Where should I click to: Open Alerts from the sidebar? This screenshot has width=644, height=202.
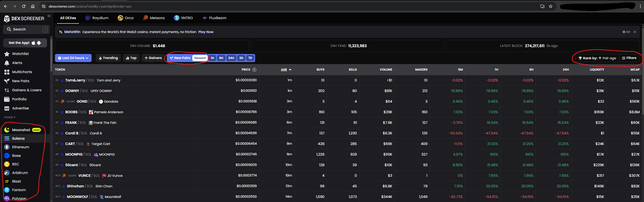13,63
